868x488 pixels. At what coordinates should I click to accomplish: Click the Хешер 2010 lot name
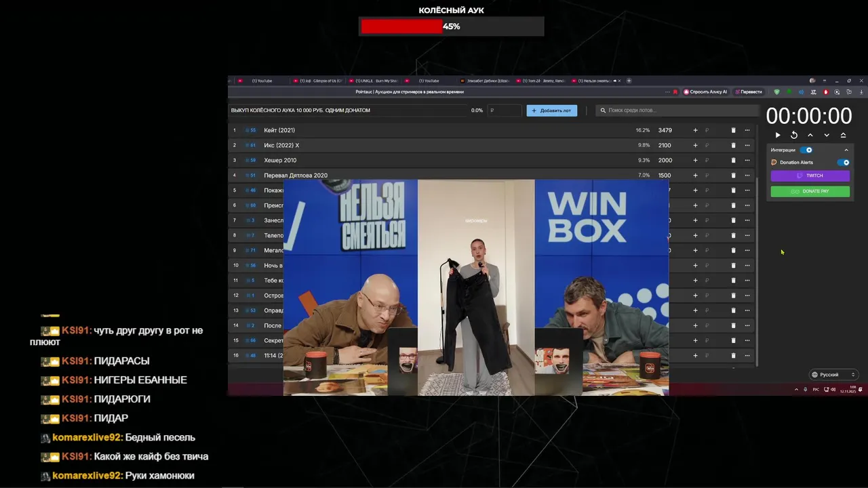(x=280, y=160)
